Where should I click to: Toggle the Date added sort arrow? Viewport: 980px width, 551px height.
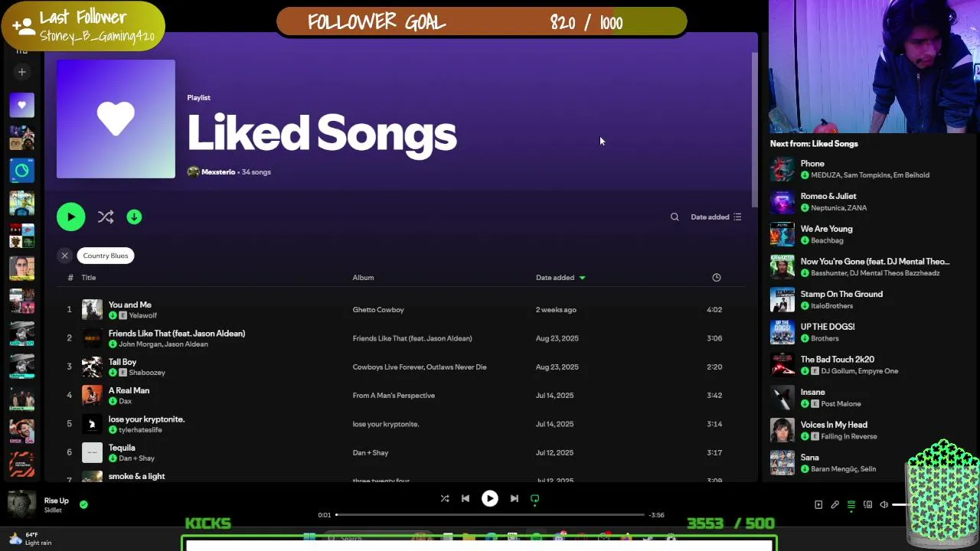[582, 278]
